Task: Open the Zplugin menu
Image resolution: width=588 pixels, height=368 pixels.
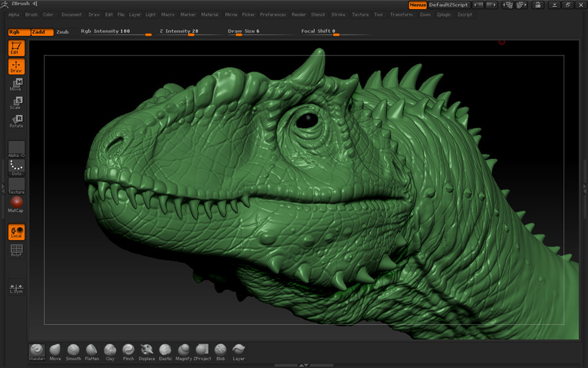Action: [x=444, y=14]
